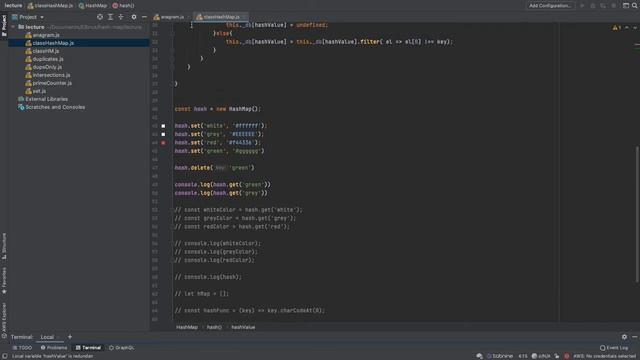The width and height of the screenshot is (640, 360).
Task: Toggle breakpoint on hash.set('red') line
Action: (163, 143)
